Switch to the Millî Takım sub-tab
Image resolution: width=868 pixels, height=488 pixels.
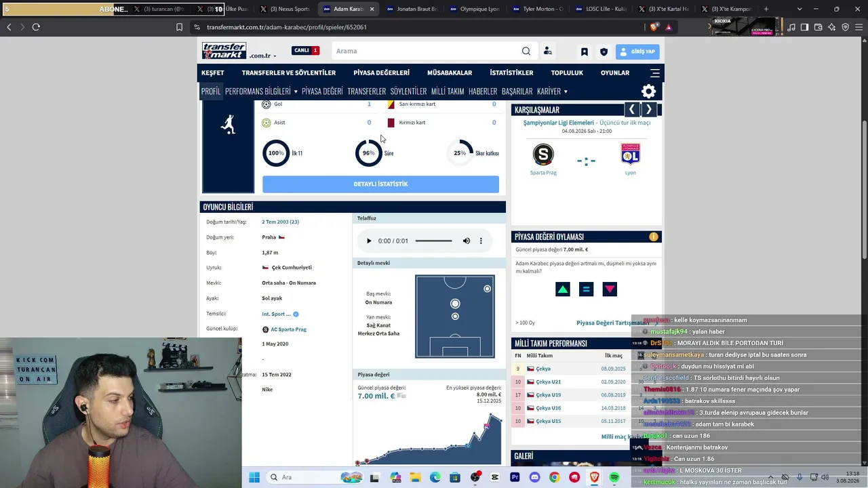click(448, 91)
